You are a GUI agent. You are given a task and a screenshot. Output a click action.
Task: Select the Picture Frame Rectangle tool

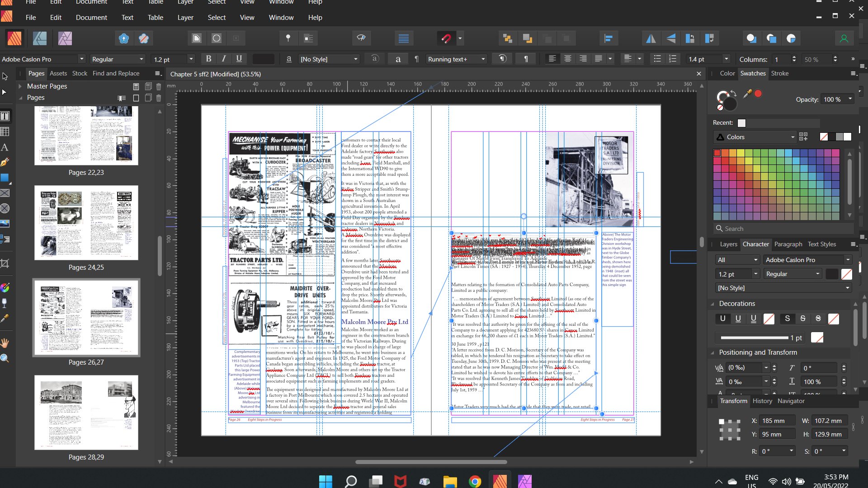5,193
